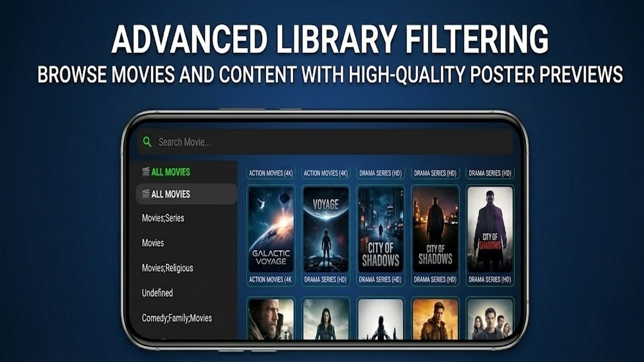
Task: Focus the Search Movie input field
Action: tap(325, 142)
